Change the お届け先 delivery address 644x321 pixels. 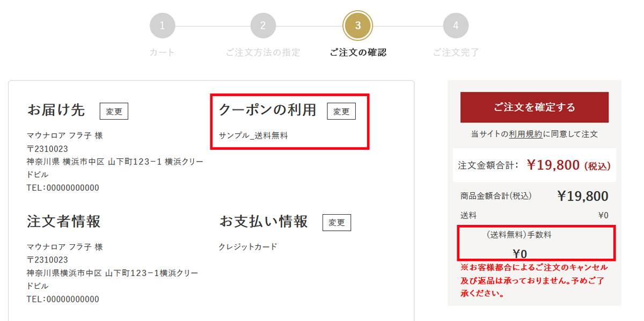[114, 111]
